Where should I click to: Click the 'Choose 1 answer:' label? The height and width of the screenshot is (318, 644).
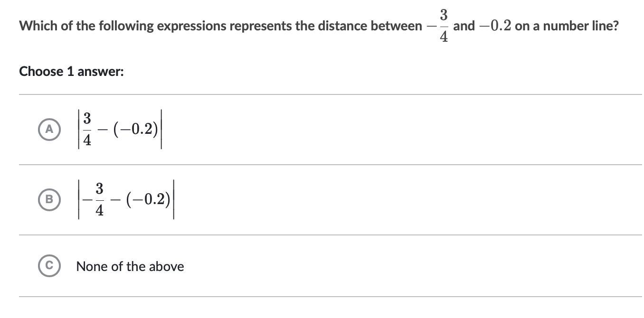[x=71, y=72]
